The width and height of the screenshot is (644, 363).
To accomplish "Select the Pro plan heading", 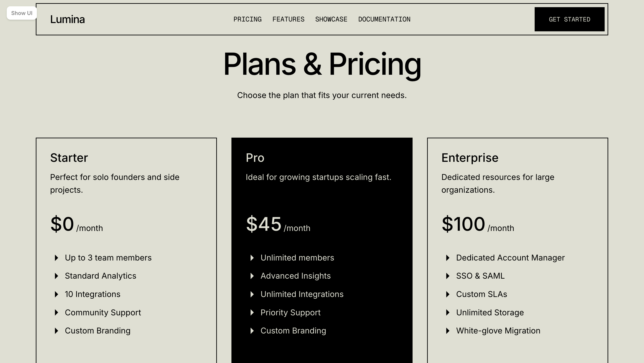I will point(255,158).
